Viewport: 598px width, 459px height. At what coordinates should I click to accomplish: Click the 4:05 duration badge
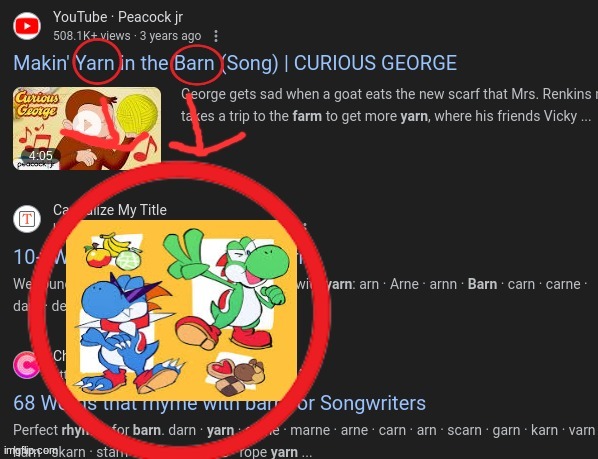point(40,156)
